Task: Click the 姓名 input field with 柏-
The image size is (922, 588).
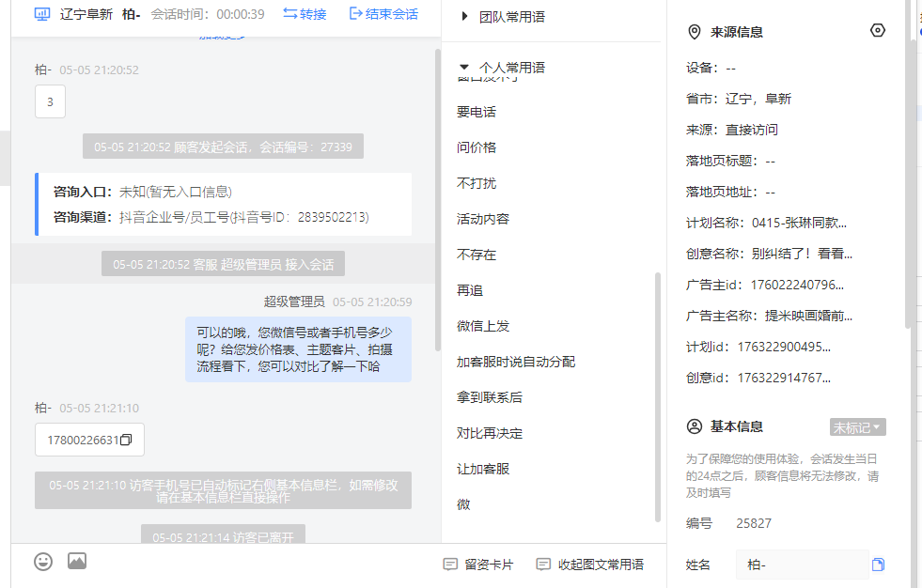Action: coord(802,565)
